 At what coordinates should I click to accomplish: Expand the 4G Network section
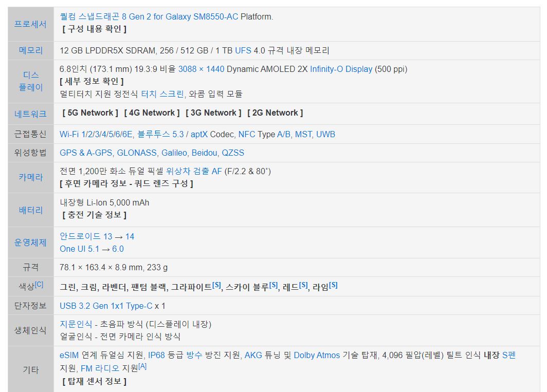(152, 113)
